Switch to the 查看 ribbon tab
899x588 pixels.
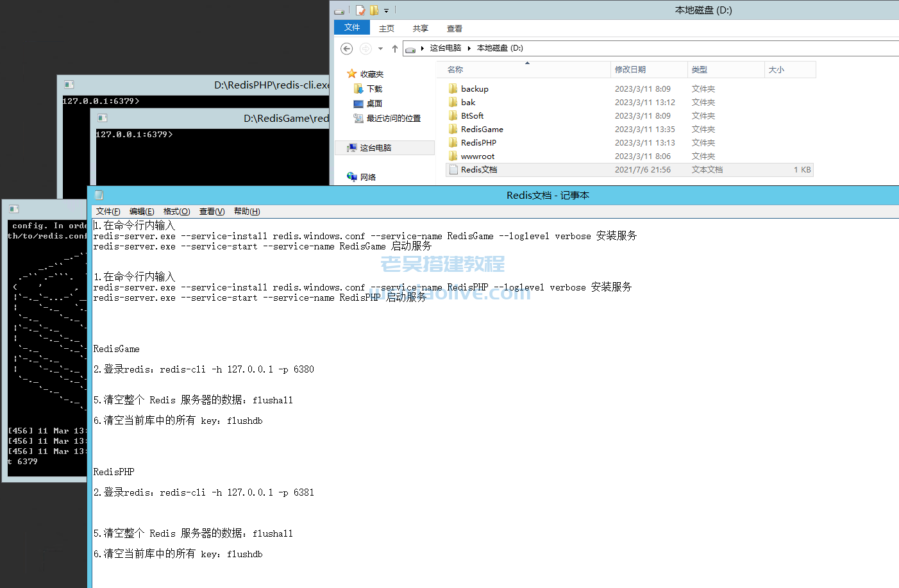click(x=454, y=28)
